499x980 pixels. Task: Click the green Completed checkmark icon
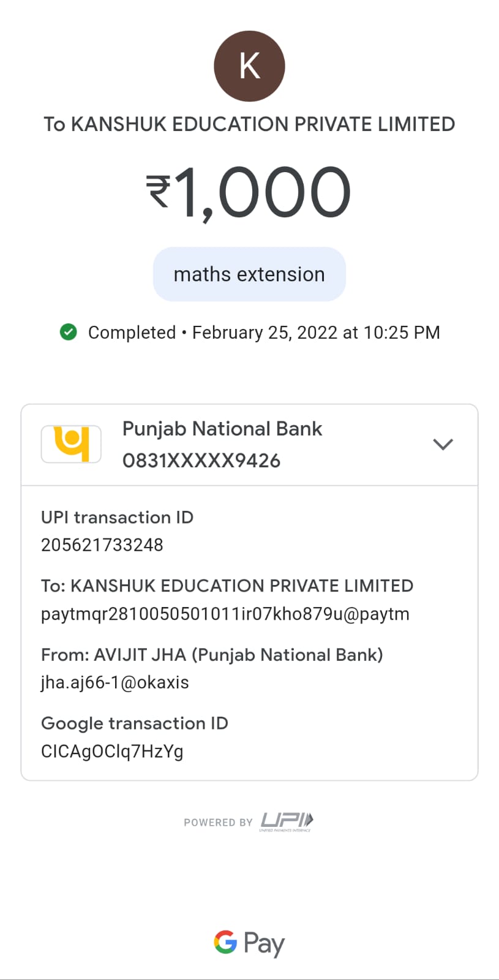pos(69,333)
